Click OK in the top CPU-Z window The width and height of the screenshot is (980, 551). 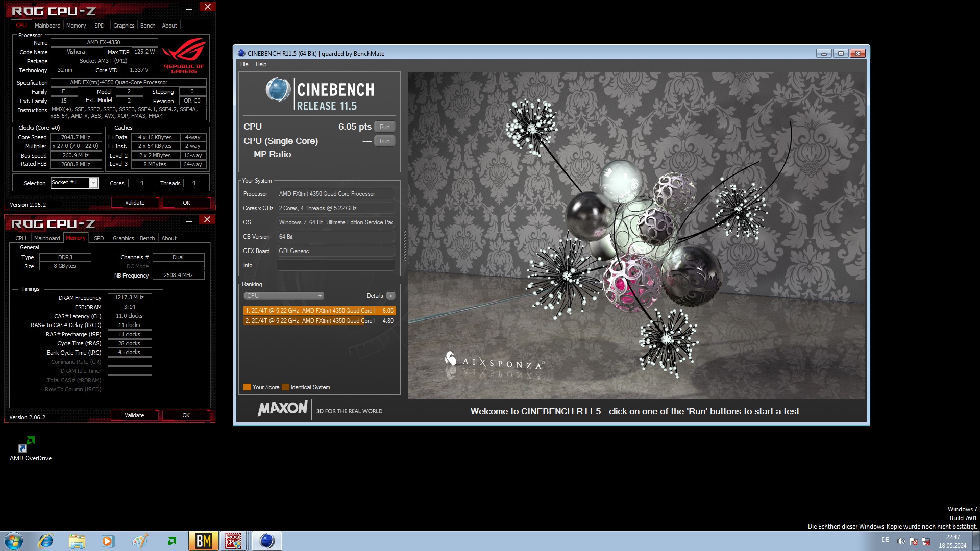click(x=186, y=203)
